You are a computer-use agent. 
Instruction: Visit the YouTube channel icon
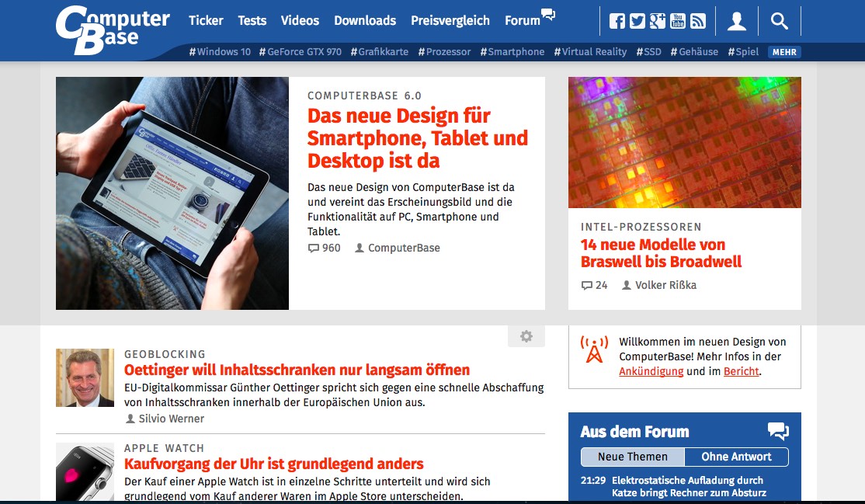coord(678,21)
